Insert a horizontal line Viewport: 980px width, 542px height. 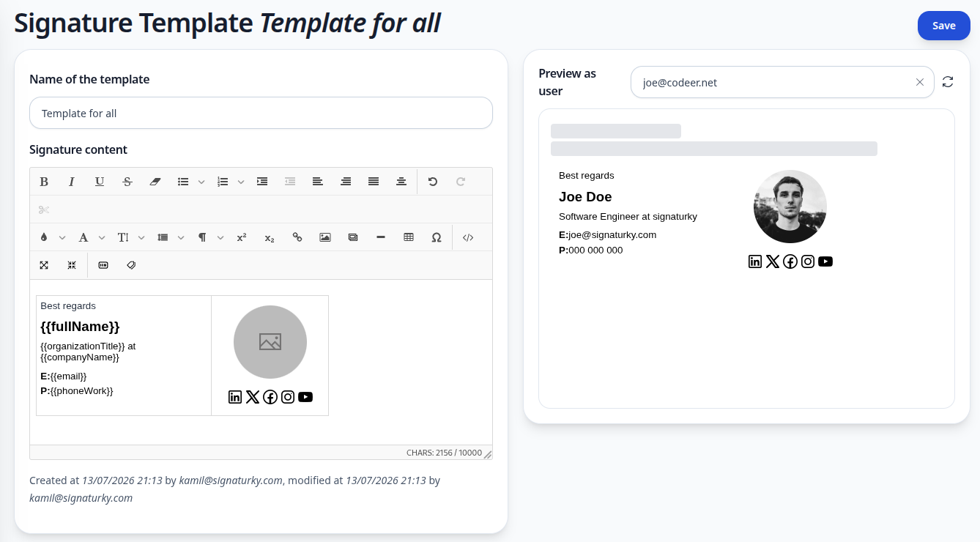(x=381, y=237)
